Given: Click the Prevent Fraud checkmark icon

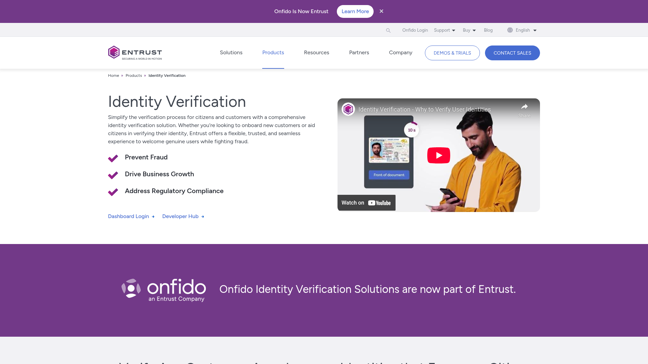Looking at the screenshot, I should click(113, 158).
